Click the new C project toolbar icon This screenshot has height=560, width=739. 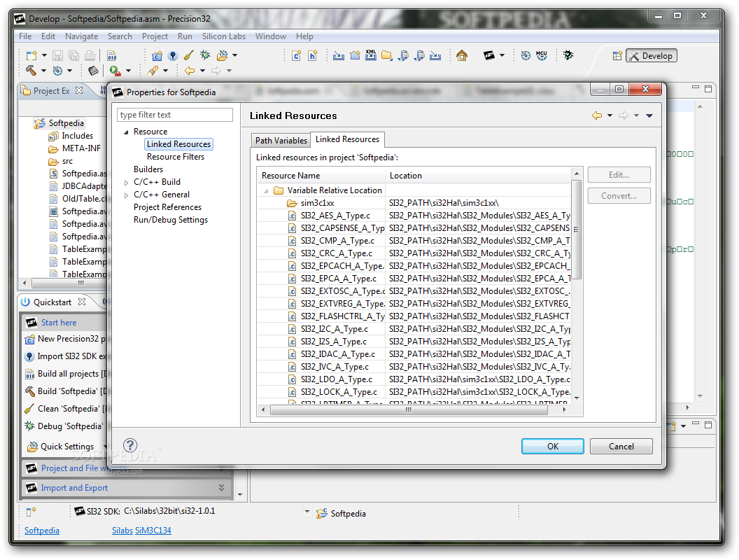pos(157,55)
